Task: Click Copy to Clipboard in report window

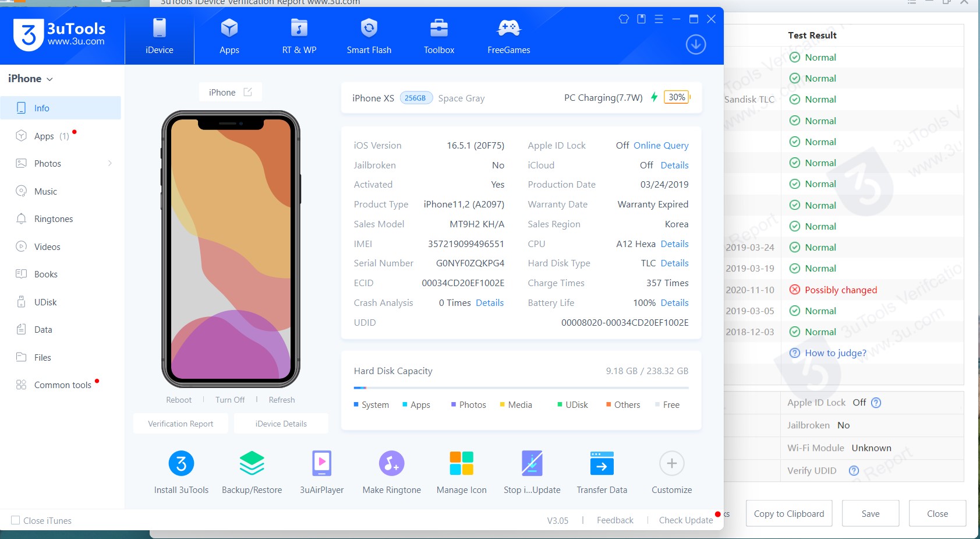Action: [x=789, y=513]
